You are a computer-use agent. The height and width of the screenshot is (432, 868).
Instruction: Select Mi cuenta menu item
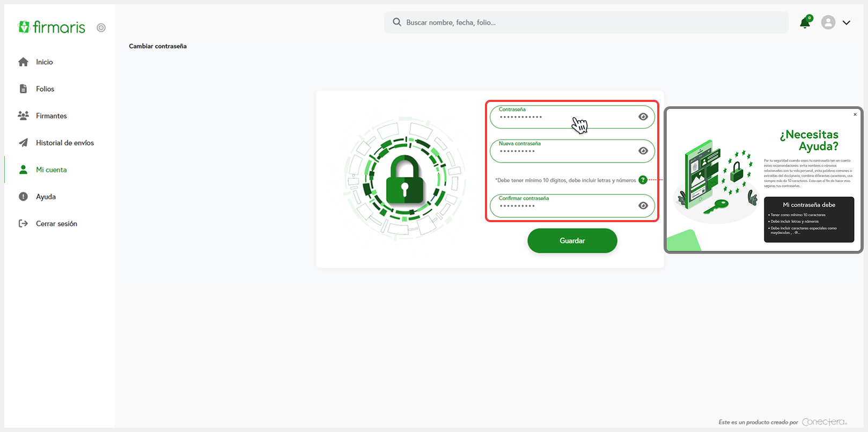(x=51, y=170)
